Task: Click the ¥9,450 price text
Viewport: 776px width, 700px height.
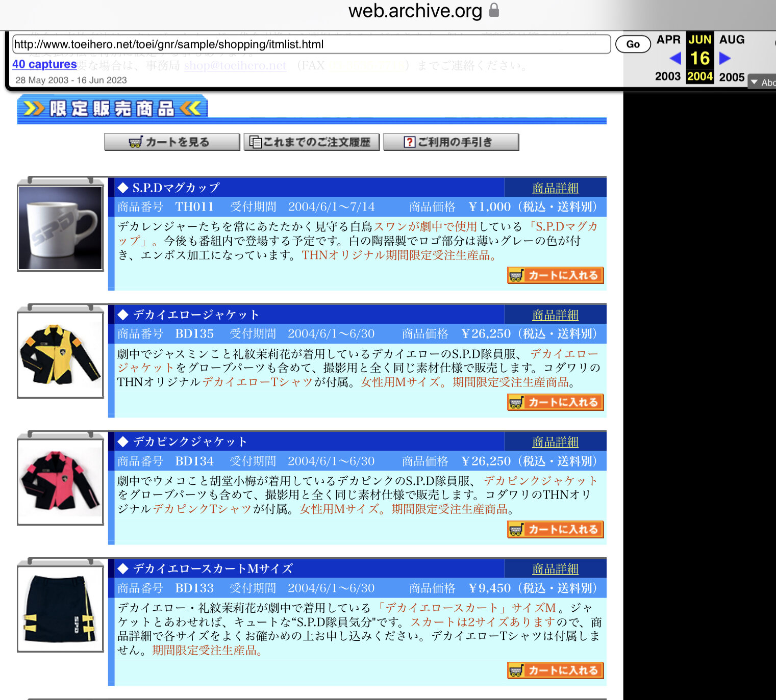Action: coord(490,588)
